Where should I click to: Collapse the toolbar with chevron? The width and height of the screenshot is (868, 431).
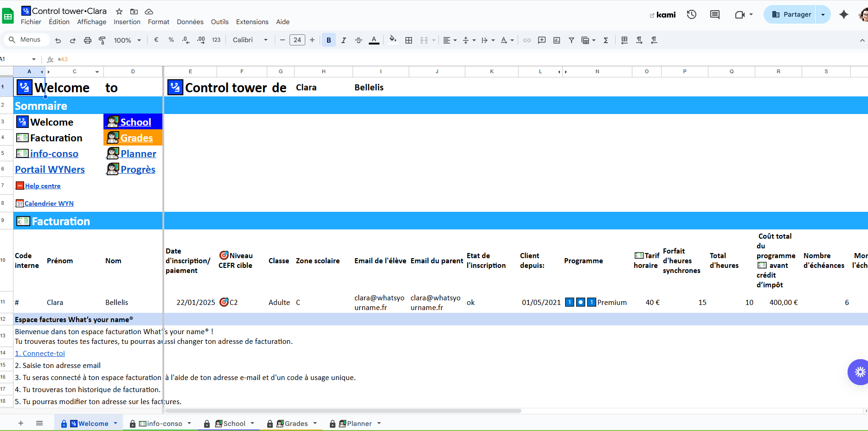tap(862, 40)
